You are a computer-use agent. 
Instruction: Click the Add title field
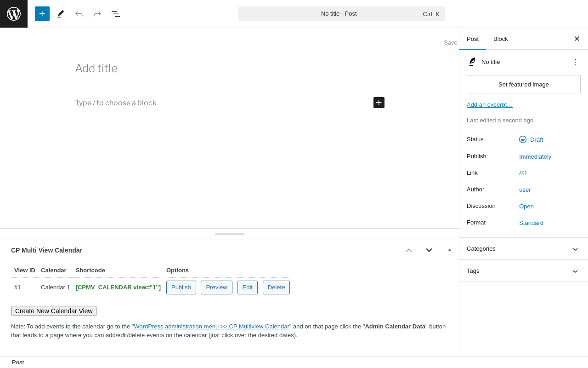pos(230,69)
